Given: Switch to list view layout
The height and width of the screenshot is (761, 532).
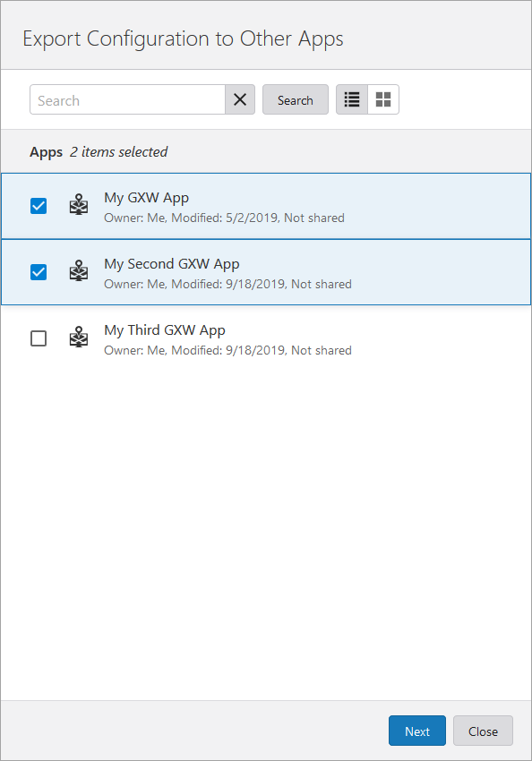Looking at the screenshot, I should click(351, 99).
